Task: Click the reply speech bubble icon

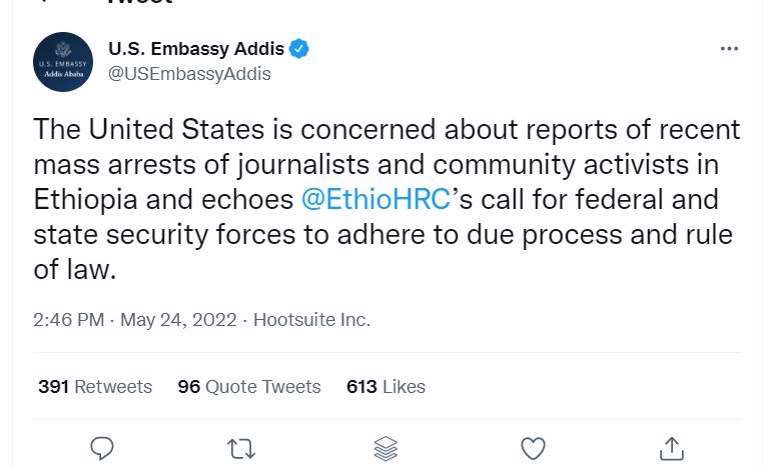Action: tap(102, 448)
